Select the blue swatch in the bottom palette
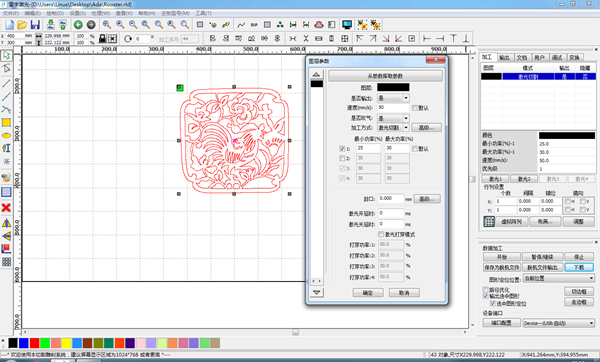 pos(24,343)
